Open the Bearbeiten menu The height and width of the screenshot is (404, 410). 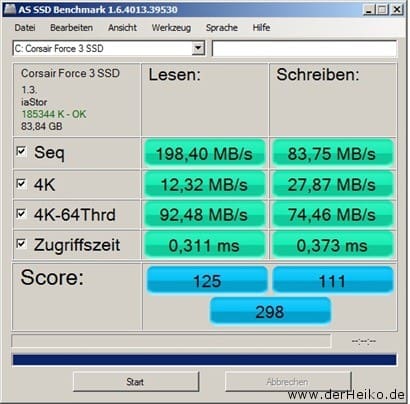point(71,28)
